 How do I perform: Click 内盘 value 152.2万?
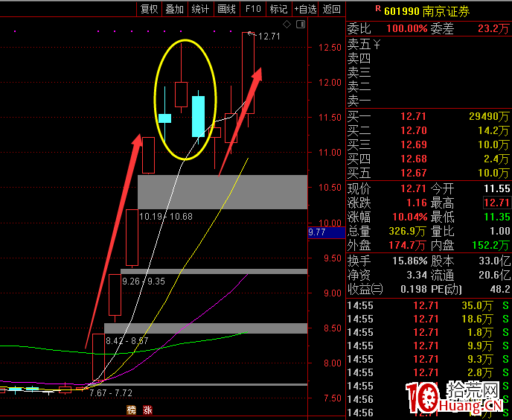tap(490, 245)
